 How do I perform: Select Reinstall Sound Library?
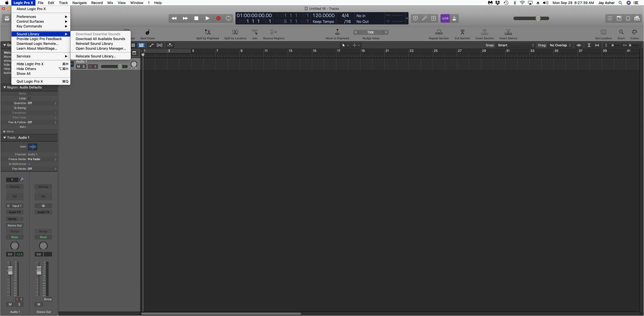[x=100, y=44]
